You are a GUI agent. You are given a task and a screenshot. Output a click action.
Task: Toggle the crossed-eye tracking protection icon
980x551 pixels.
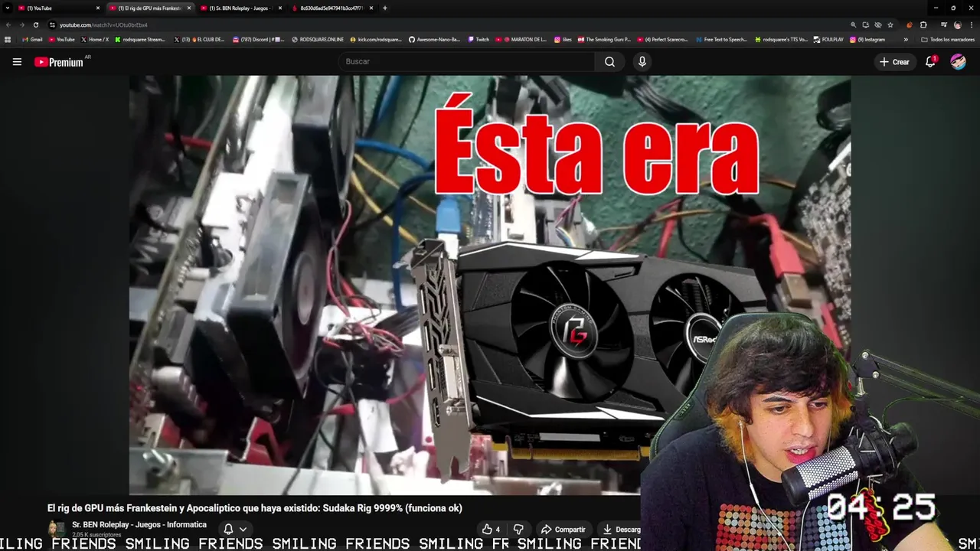(878, 24)
